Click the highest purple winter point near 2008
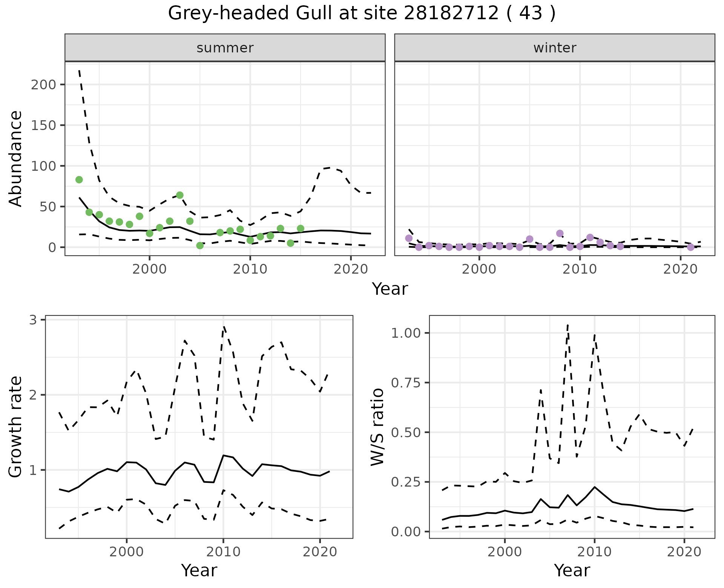 [x=560, y=233]
